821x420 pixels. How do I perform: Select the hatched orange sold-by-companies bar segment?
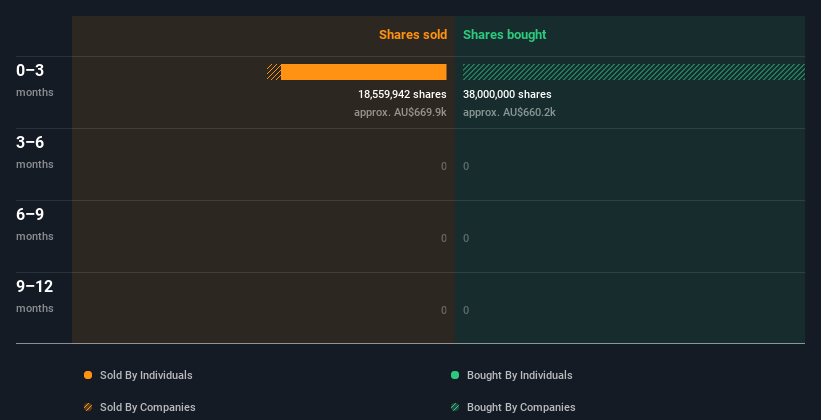coord(274,72)
